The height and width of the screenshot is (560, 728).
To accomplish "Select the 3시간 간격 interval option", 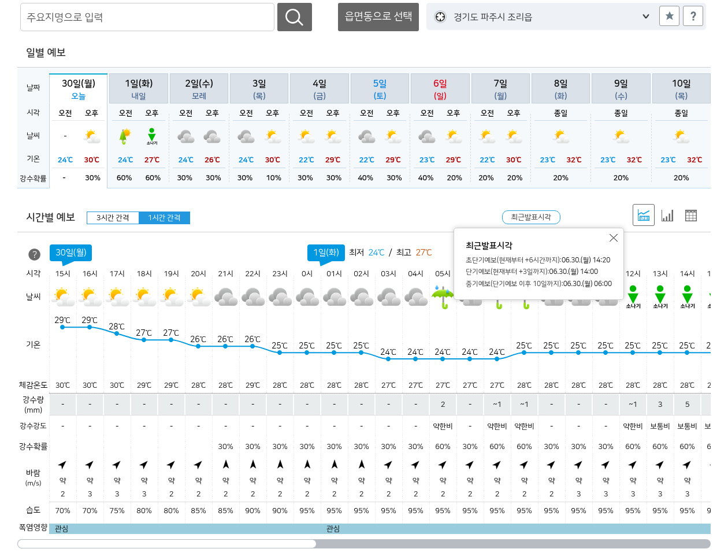I will pyautogui.click(x=113, y=218).
